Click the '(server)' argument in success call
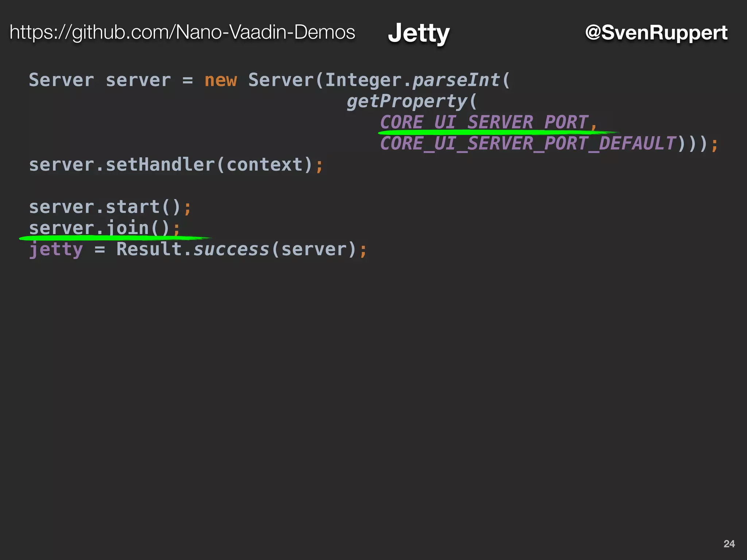 314,249
